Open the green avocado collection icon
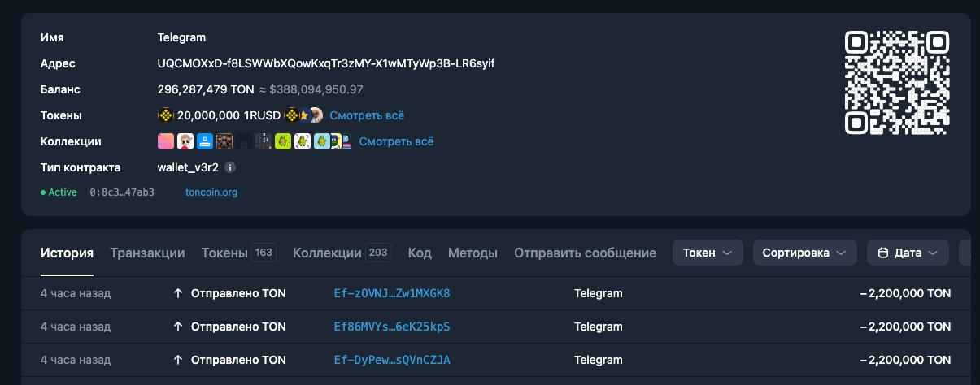 pos(283,141)
